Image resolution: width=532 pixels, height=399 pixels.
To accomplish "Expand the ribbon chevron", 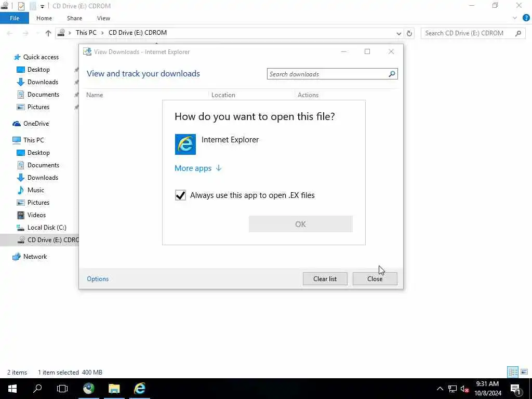I will [x=515, y=18].
